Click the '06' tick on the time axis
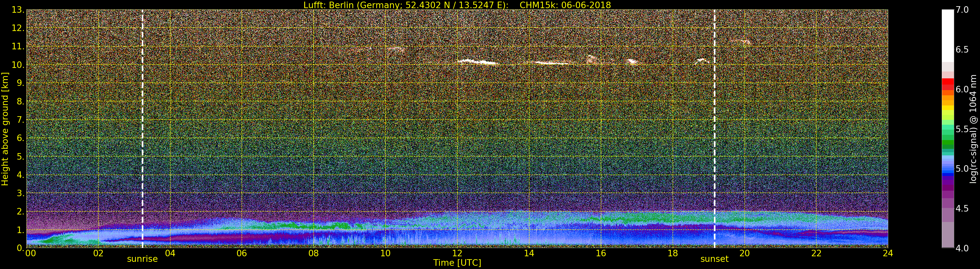Screen dimensions: 980x269 click(242, 253)
